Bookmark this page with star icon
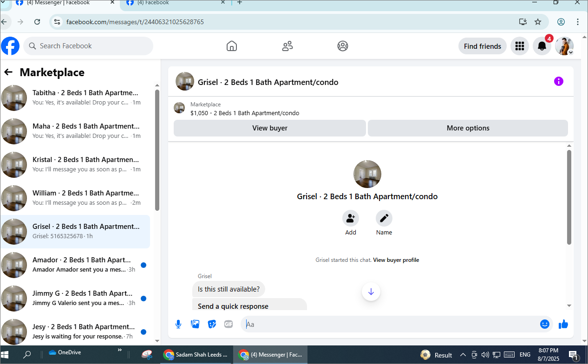 (x=538, y=22)
